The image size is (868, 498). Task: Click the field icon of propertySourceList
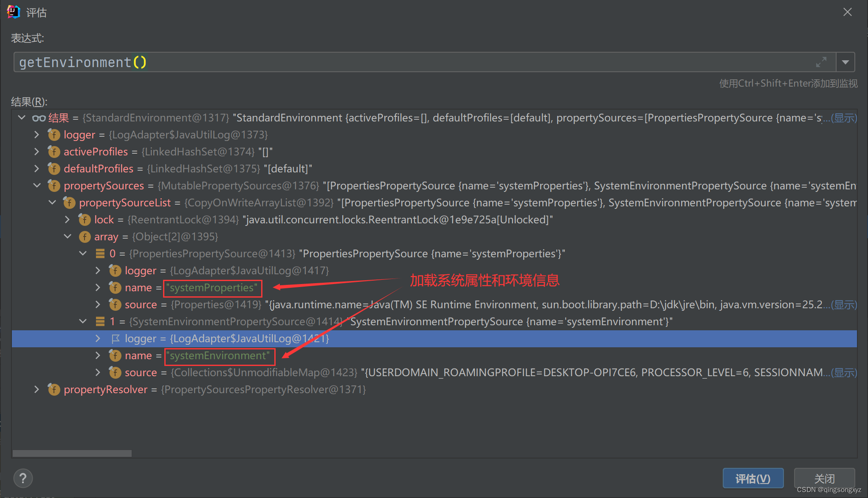coord(69,203)
